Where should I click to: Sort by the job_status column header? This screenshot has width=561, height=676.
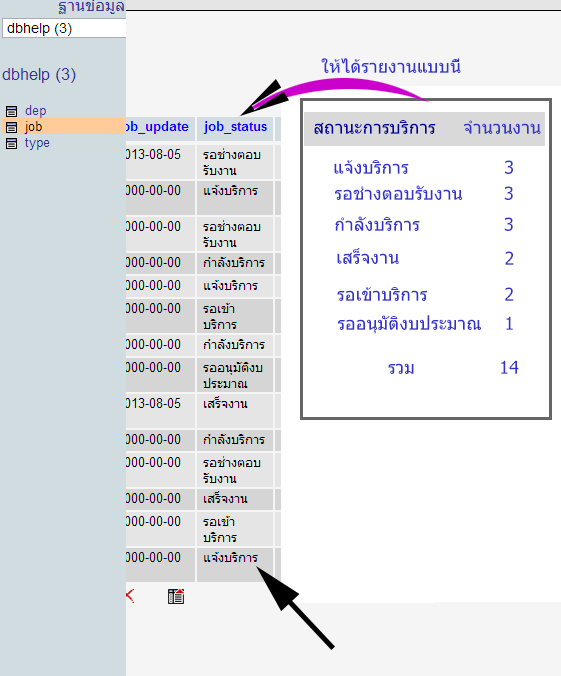[235, 127]
